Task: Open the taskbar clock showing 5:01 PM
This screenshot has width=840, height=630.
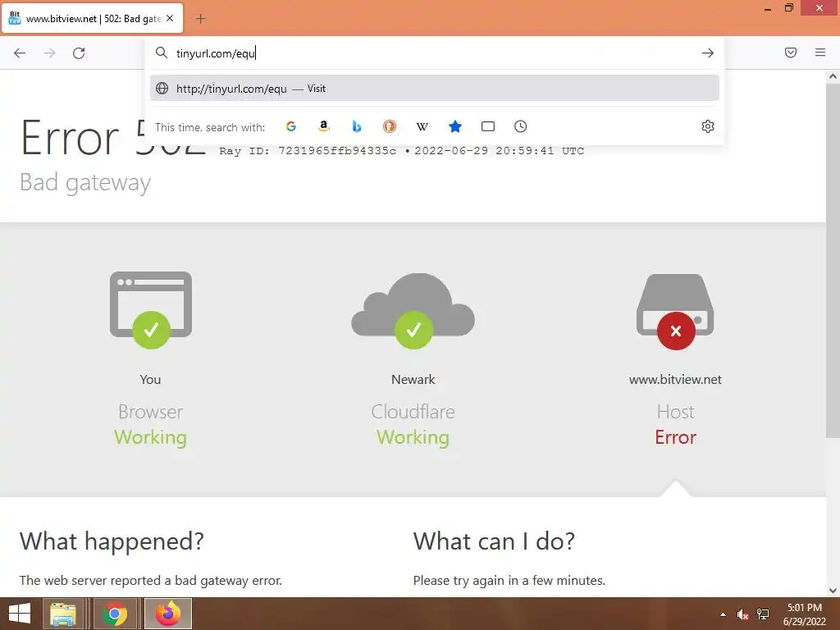Action: 804,614
